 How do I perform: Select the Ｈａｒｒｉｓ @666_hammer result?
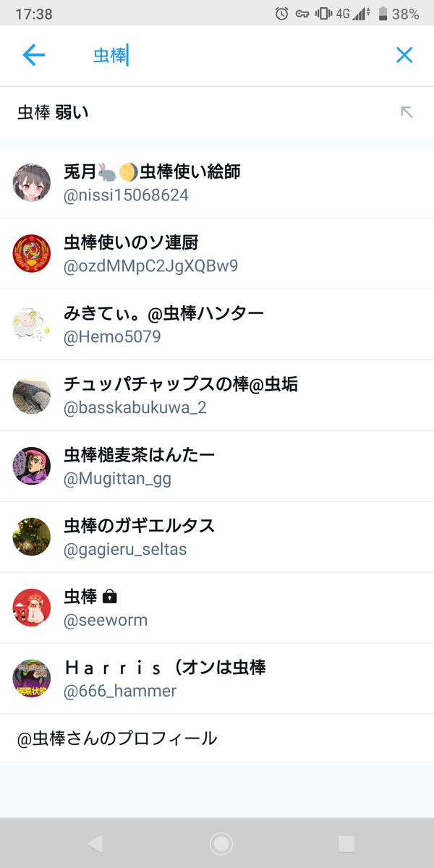coord(217,679)
